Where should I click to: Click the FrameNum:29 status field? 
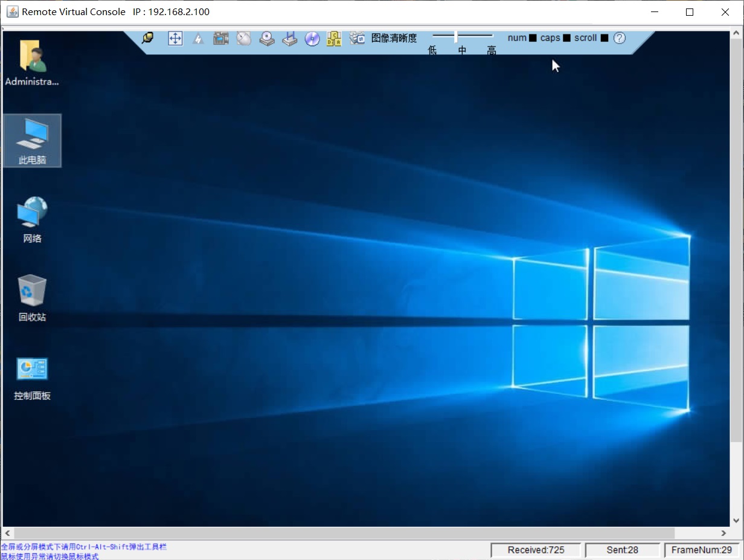pyautogui.click(x=703, y=550)
